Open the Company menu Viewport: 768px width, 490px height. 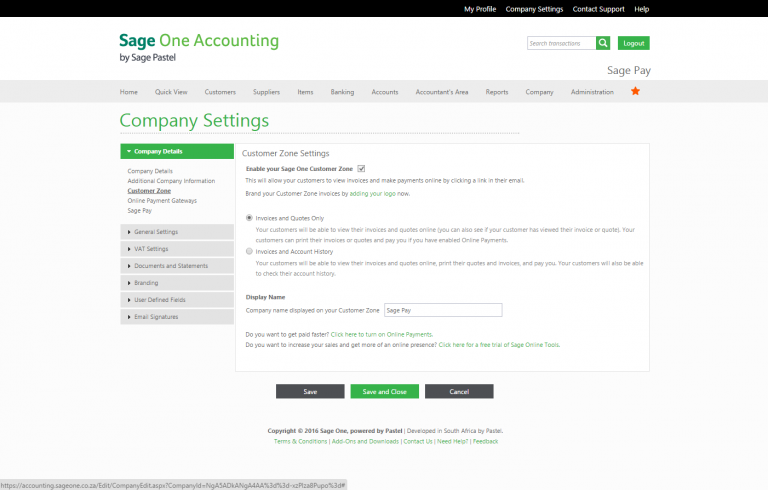pos(539,92)
